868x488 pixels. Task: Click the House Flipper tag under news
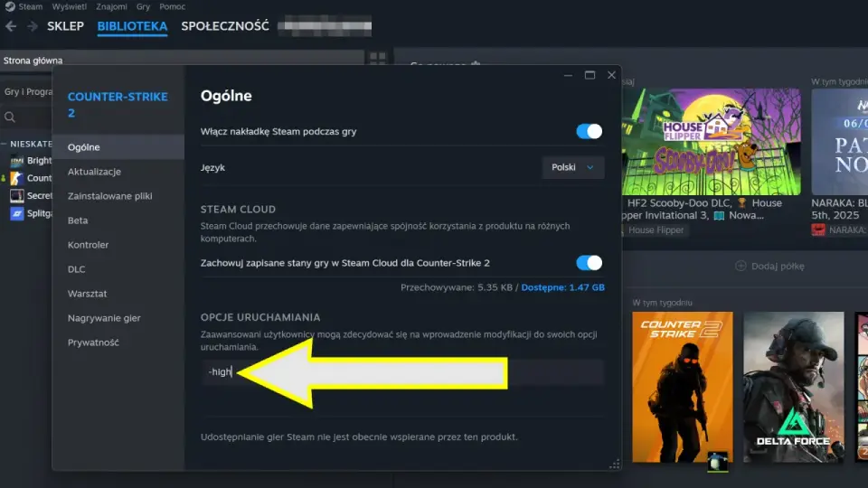click(656, 230)
